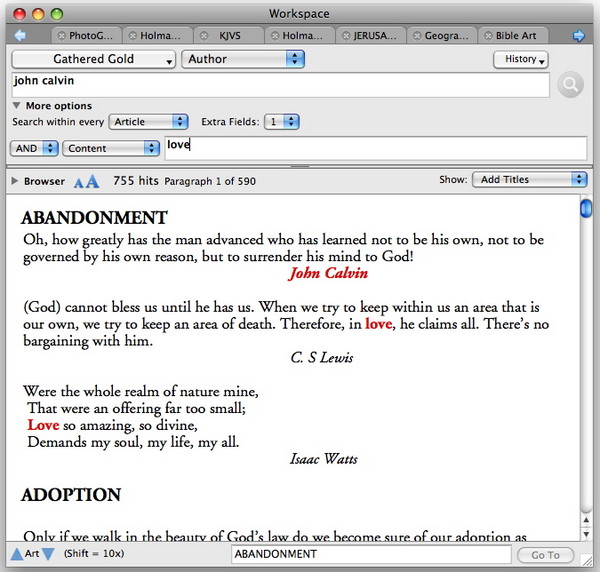The image size is (600, 572).
Task: Jump to previous article with up triangle
Action: tap(15, 554)
